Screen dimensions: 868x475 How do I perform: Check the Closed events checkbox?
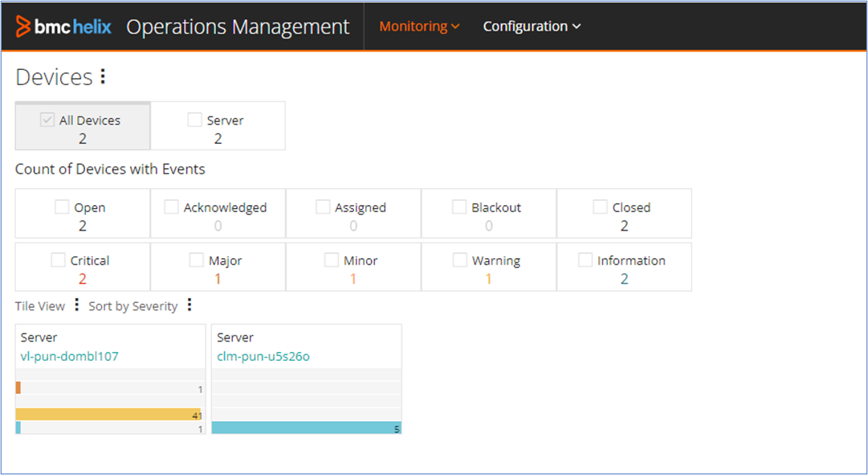[600, 207]
